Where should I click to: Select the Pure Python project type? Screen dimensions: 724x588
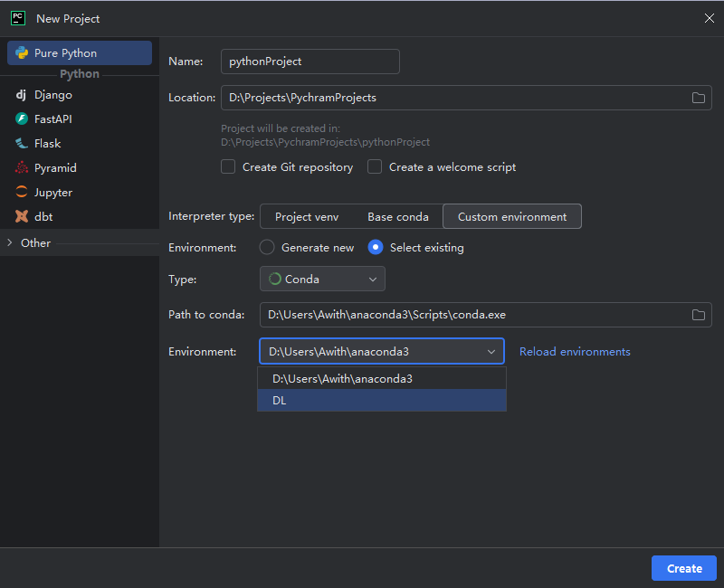pos(80,53)
